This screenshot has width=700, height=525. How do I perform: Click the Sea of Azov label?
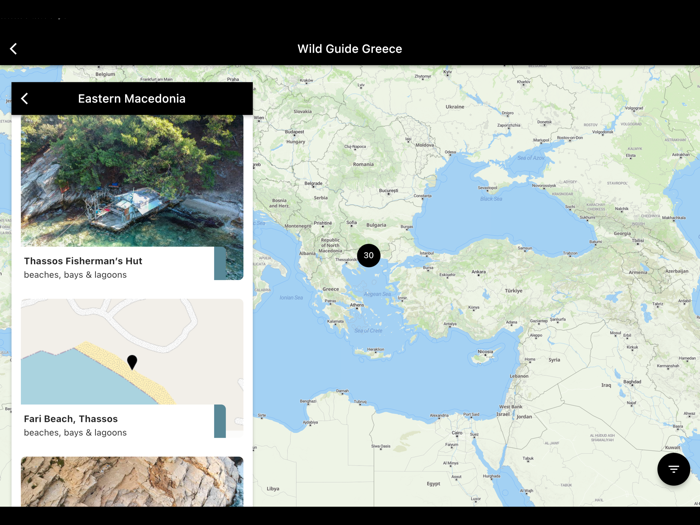pos(531,158)
